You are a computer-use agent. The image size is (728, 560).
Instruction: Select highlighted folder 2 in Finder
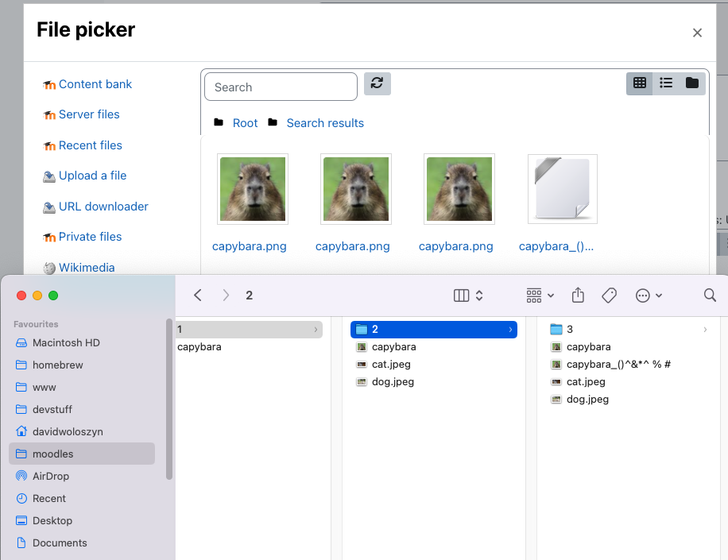(434, 330)
